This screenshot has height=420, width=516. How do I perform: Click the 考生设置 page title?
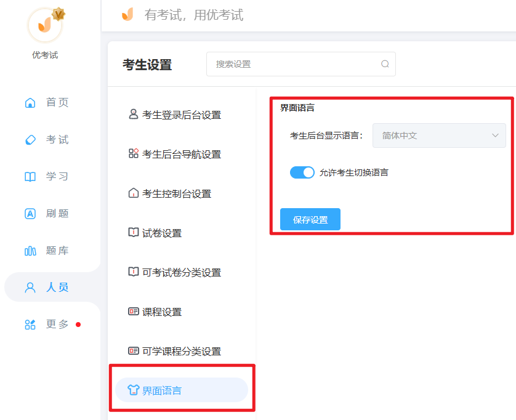click(147, 65)
